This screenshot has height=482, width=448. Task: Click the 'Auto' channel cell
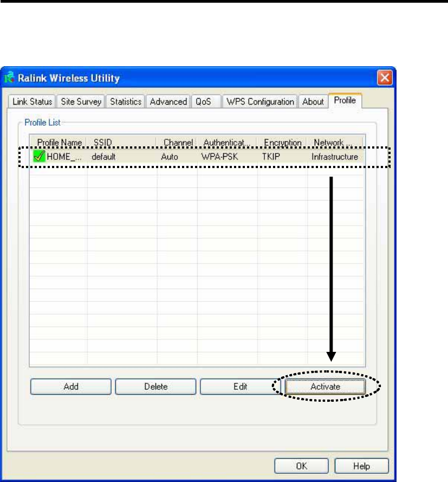[x=170, y=157]
